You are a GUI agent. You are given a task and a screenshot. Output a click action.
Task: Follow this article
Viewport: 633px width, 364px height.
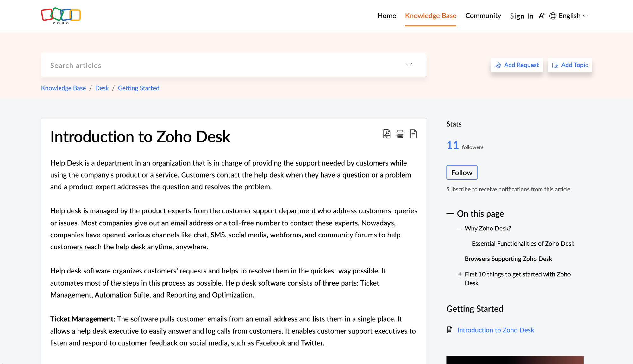(462, 173)
